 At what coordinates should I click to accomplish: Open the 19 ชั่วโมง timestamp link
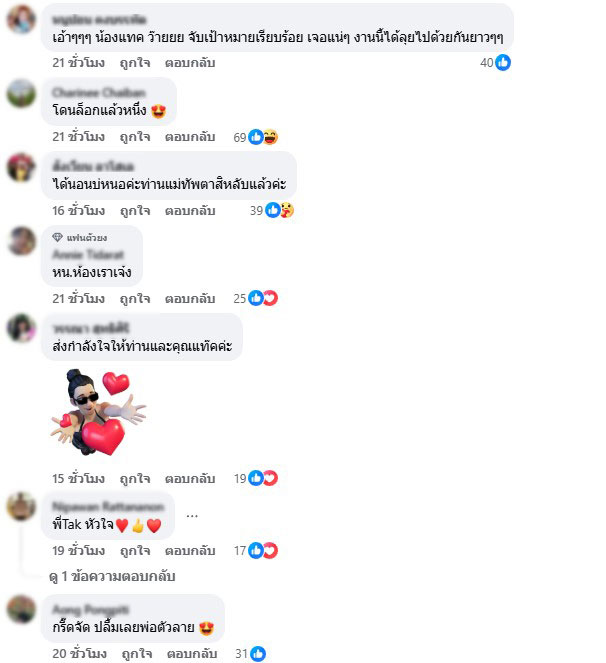click(78, 551)
